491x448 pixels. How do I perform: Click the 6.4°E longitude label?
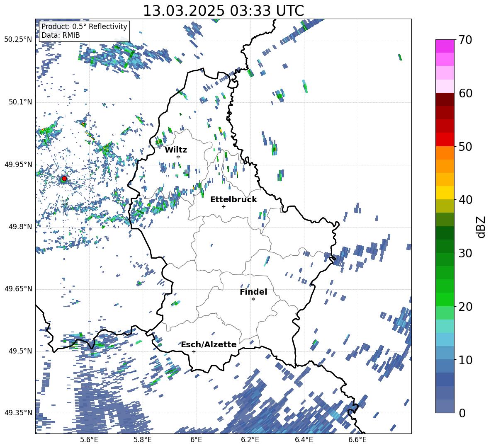pos(304,440)
